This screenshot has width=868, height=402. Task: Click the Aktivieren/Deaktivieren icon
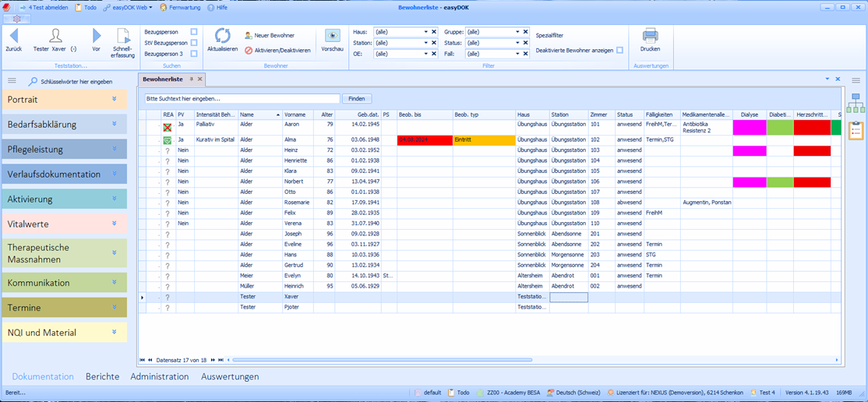point(249,50)
